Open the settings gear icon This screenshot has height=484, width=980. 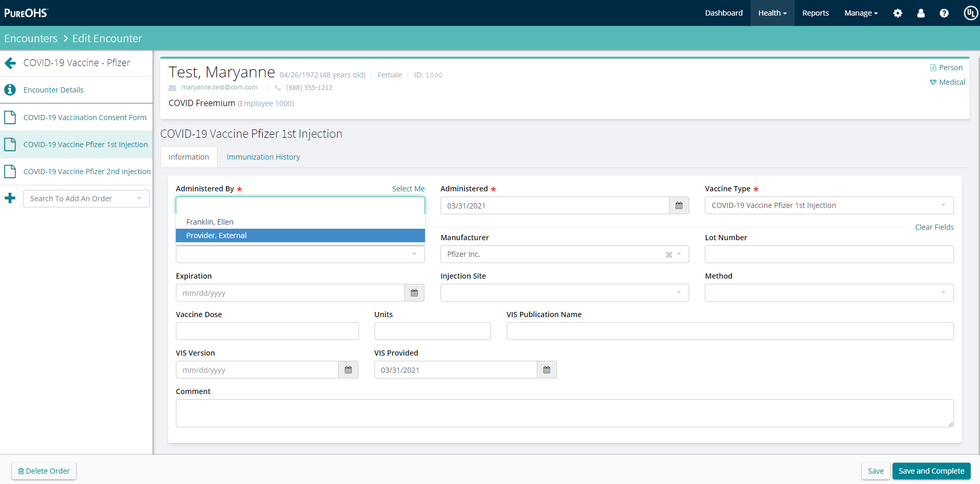898,13
